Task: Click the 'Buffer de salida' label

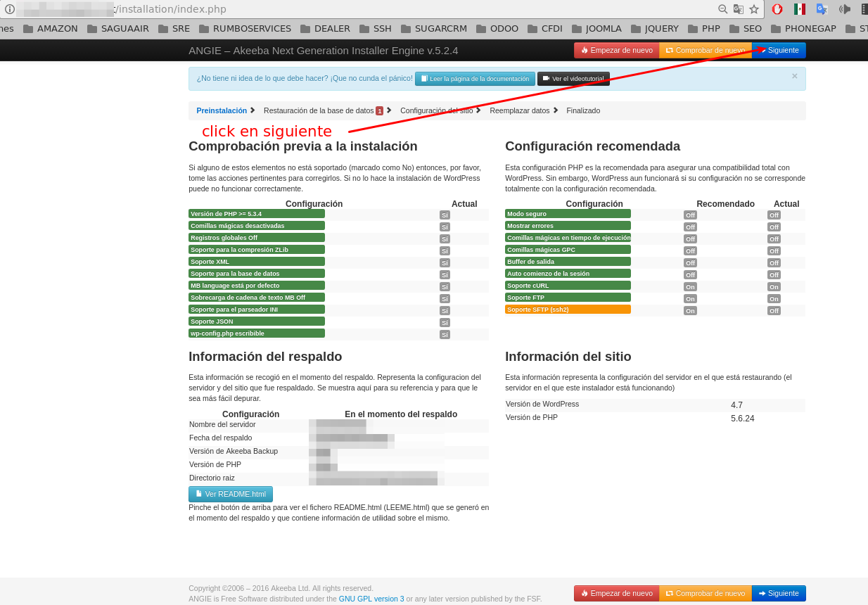Action: coord(568,262)
